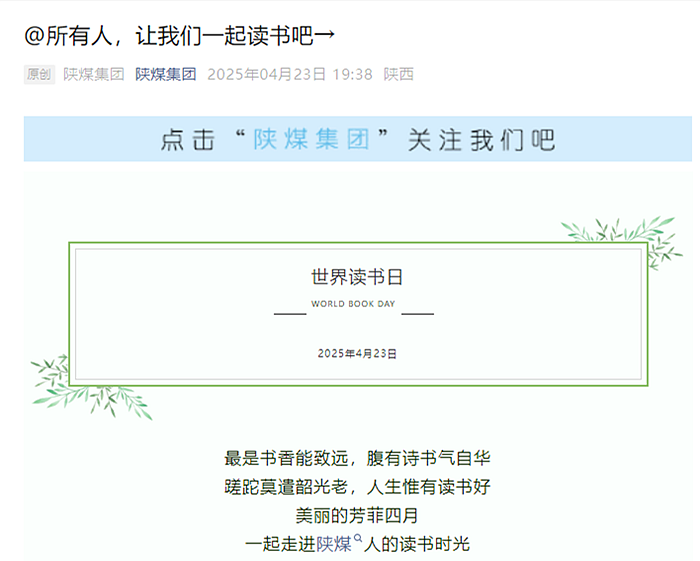700x561 pixels.
Task: Click the publish time 2025年04月23日 19:38
Action: pos(290,74)
